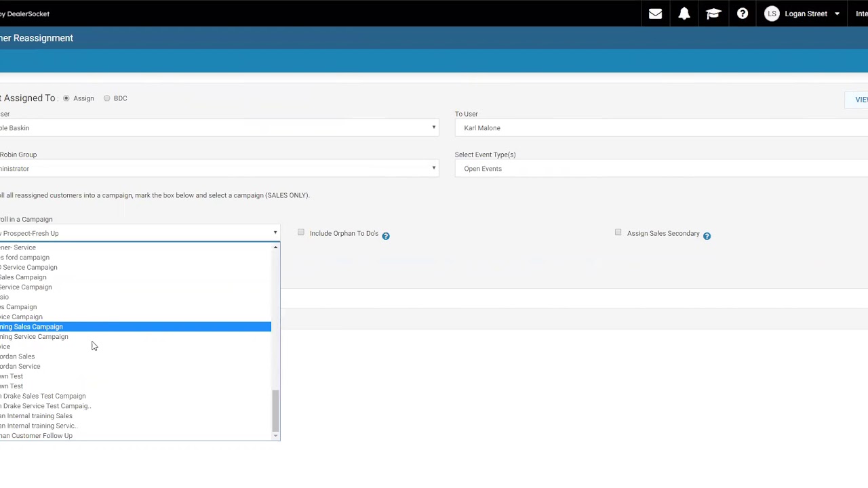
Task: Click the DealerSocket logo text
Action: pos(24,14)
